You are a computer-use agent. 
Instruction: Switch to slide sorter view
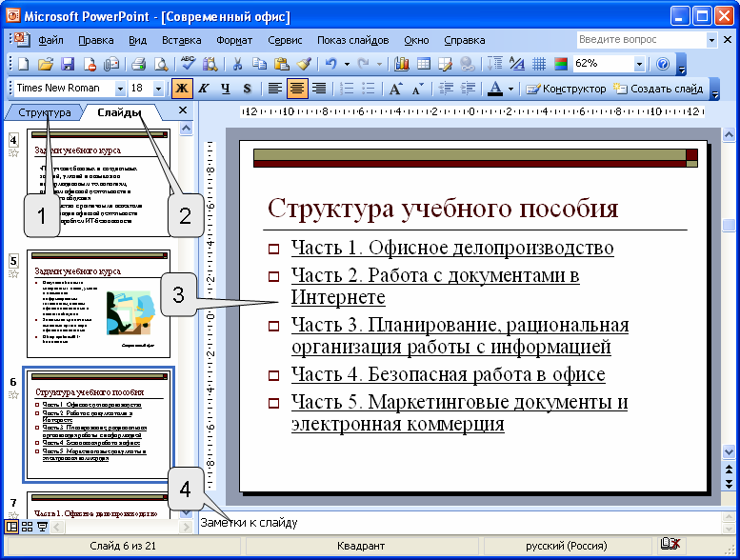click(x=28, y=527)
